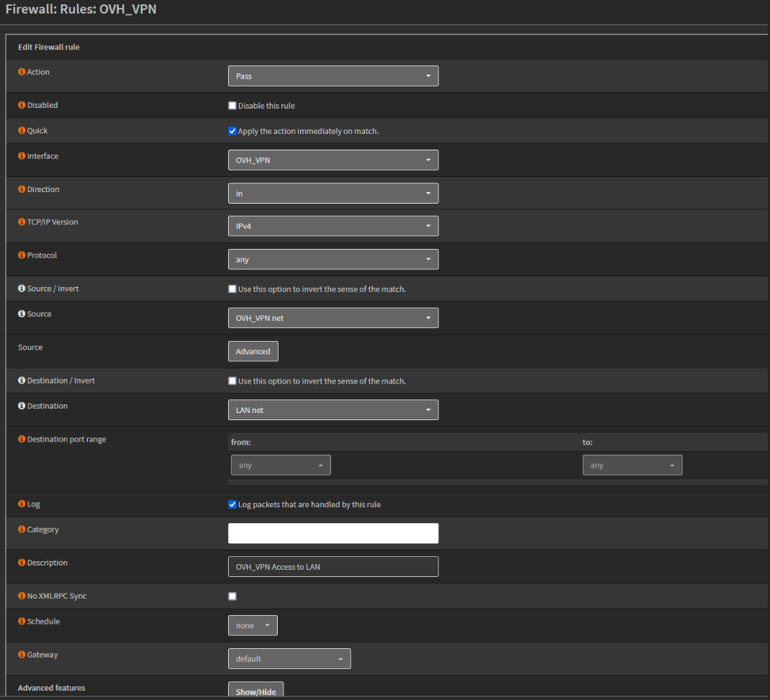The width and height of the screenshot is (770, 700).
Task: Check the No XMLRPC Sync checkbox
Action: 232,596
